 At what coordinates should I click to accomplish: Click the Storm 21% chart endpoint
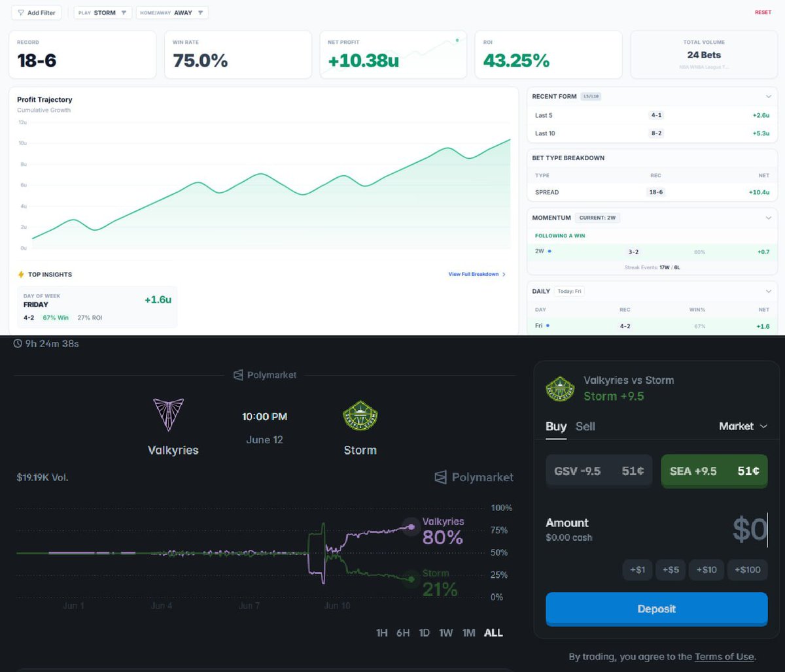411,579
